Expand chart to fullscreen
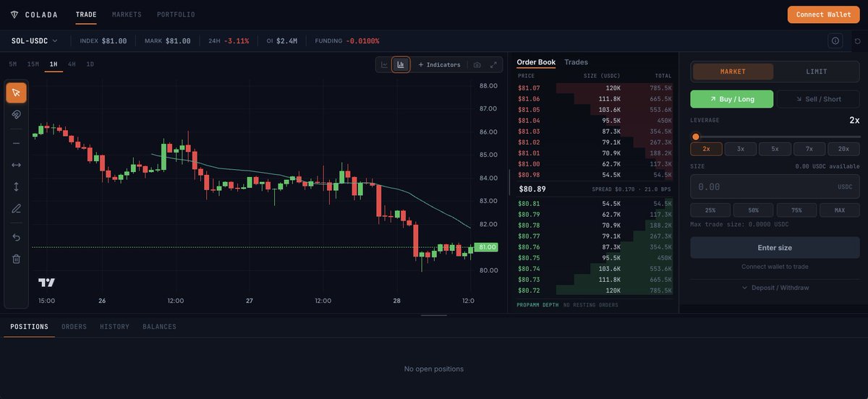The image size is (868, 399). [494, 64]
